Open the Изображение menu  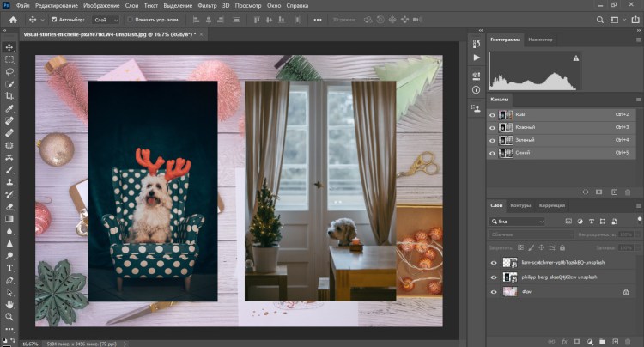(x=101, y=5)
